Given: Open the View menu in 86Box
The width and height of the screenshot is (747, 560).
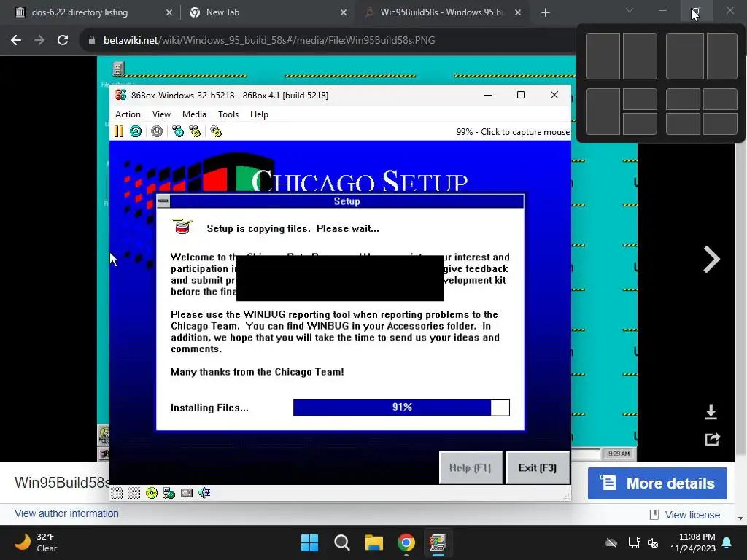Looking at the screenshot, I should click(x=161, y=114).
